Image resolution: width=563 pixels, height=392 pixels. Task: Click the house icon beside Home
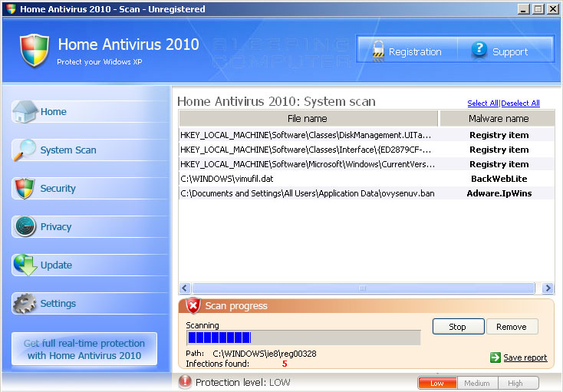click(25, 112)
